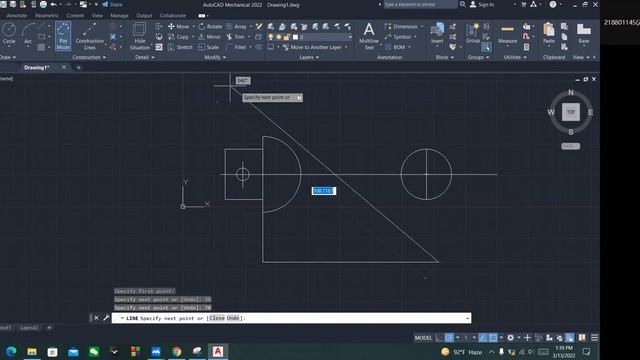Click the BOM tool
This screenshot has height=360, width=640.
point(395,47)
